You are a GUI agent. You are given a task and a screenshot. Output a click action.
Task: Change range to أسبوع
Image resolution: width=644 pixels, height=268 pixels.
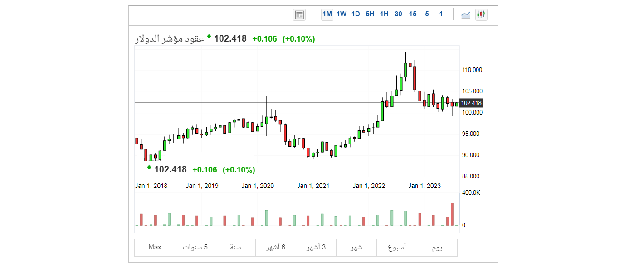pos(397,247)
